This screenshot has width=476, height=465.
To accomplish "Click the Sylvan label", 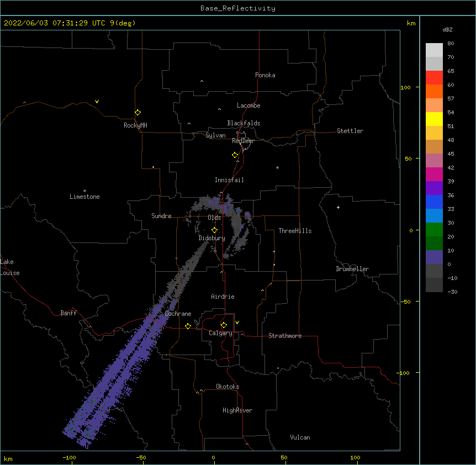I will click(x=215, y=135).
